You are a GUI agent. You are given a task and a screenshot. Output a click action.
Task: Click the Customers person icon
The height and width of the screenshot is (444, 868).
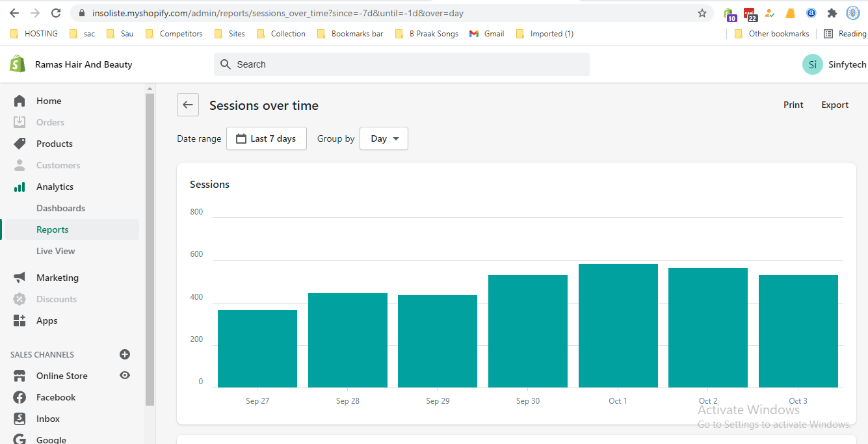pos(20,165)
